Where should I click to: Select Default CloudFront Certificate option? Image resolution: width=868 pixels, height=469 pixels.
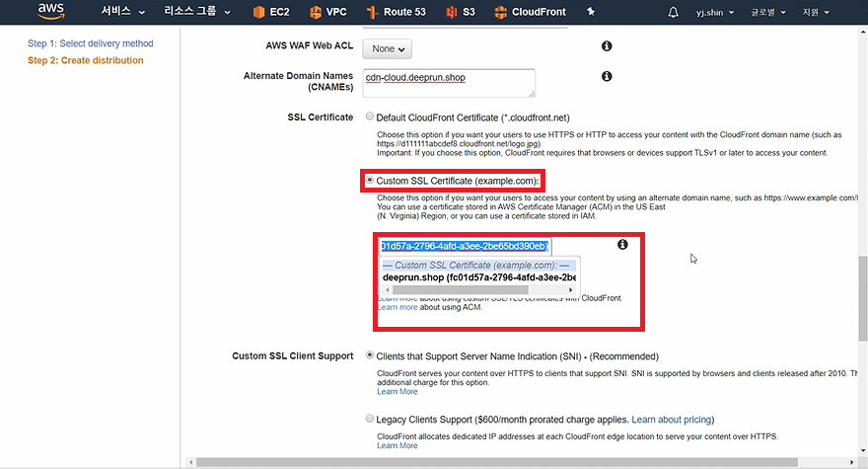pos(370,117)
